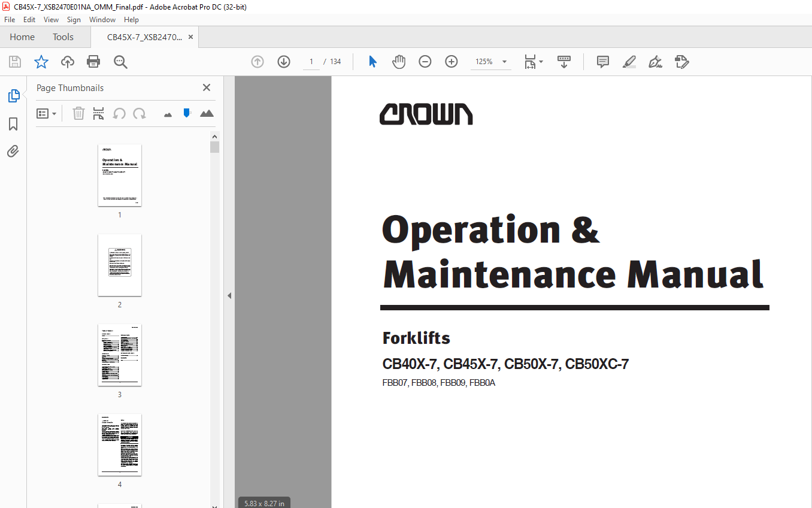Screen dimensions: 812x508
Task: Click the Save file icon
Action: click(x=15, y=62)
